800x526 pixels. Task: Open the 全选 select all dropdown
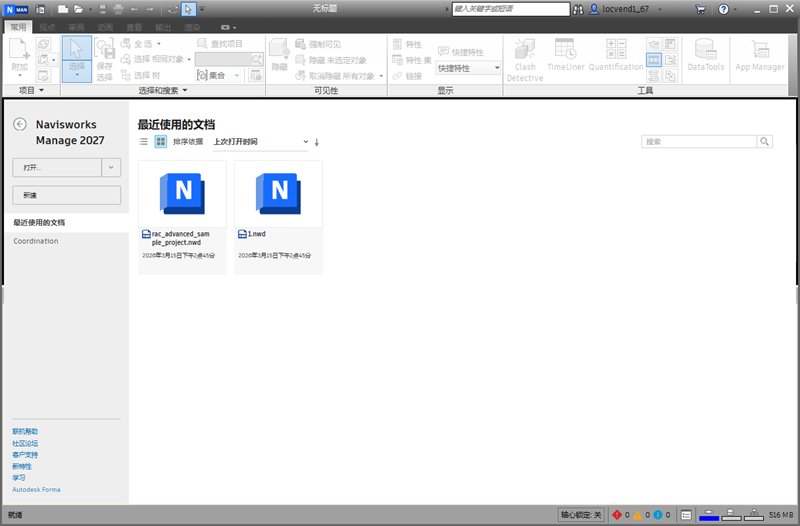point(159,44)
